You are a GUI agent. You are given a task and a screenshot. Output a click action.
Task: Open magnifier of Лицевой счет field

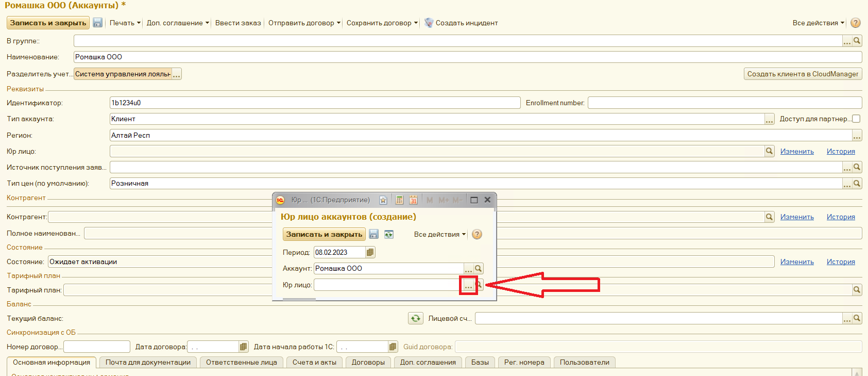[x=857, y=318]
